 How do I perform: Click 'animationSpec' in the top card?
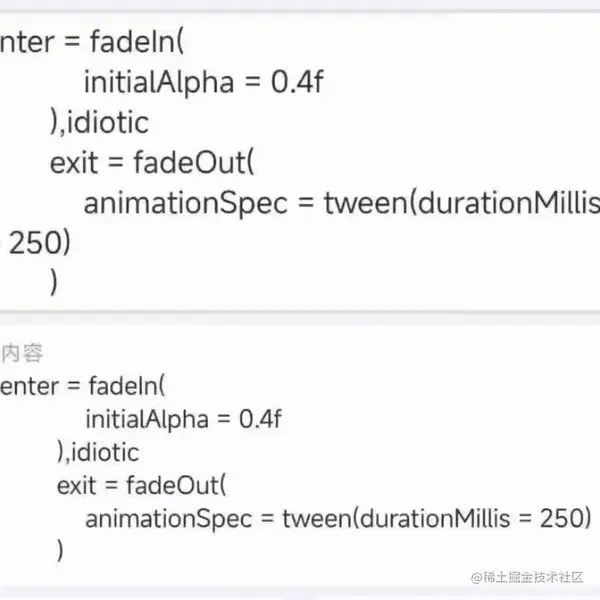pyautogui.click(x=186, y=203)
